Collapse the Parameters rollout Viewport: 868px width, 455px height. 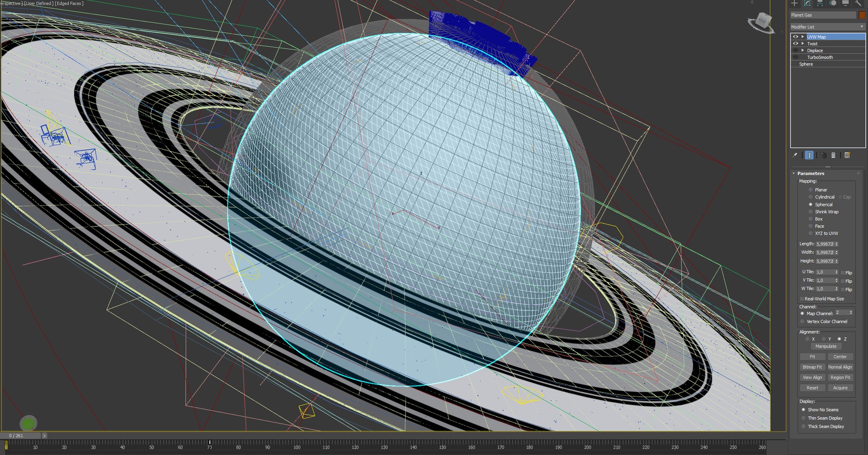pos(793,173)
